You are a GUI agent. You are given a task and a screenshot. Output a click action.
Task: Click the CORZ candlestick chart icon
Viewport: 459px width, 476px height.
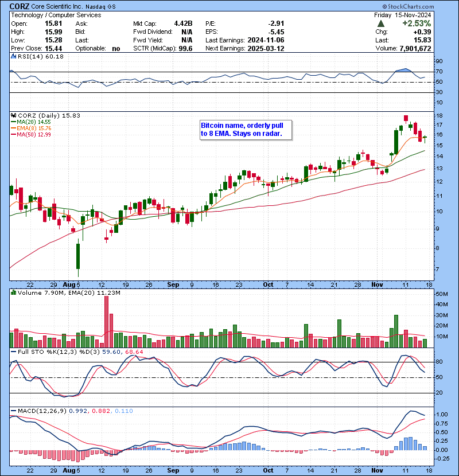pos(13,116)
